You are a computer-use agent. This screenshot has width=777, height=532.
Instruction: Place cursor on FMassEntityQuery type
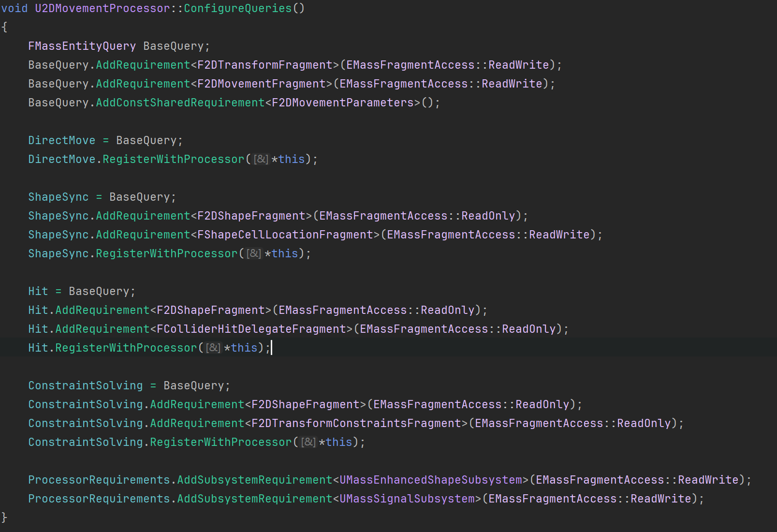[x=82, y=46]
